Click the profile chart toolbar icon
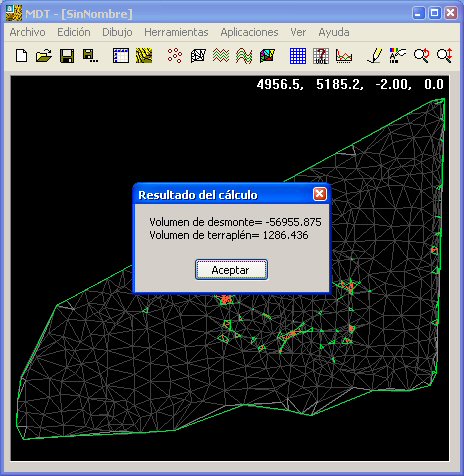This screenshot has height=476, width=464. click(x=344, y=56)
